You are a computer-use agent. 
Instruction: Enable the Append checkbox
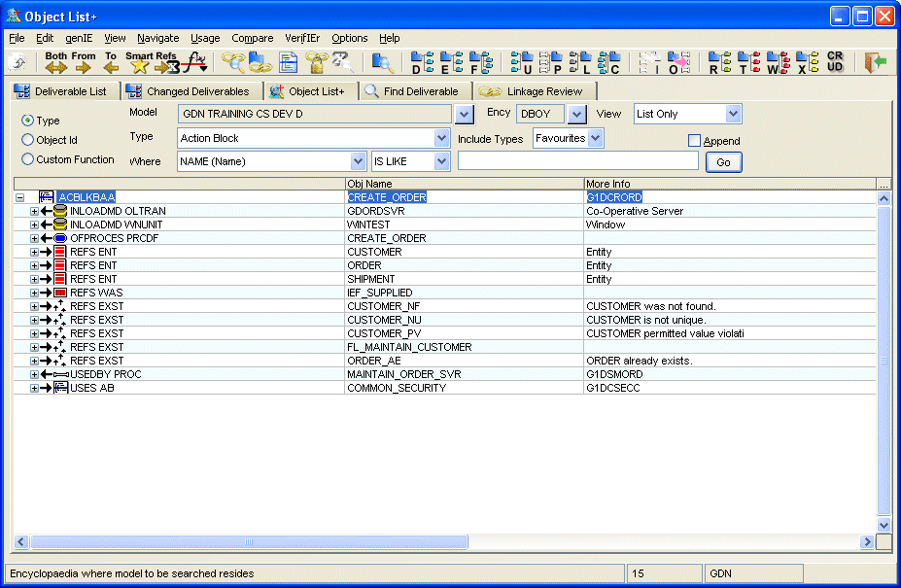pyautogui.click(x=694, y=141)
